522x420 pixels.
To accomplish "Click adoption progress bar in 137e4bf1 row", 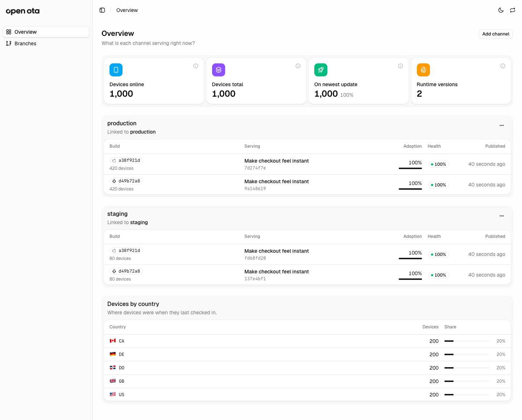I will click(410, 279).
